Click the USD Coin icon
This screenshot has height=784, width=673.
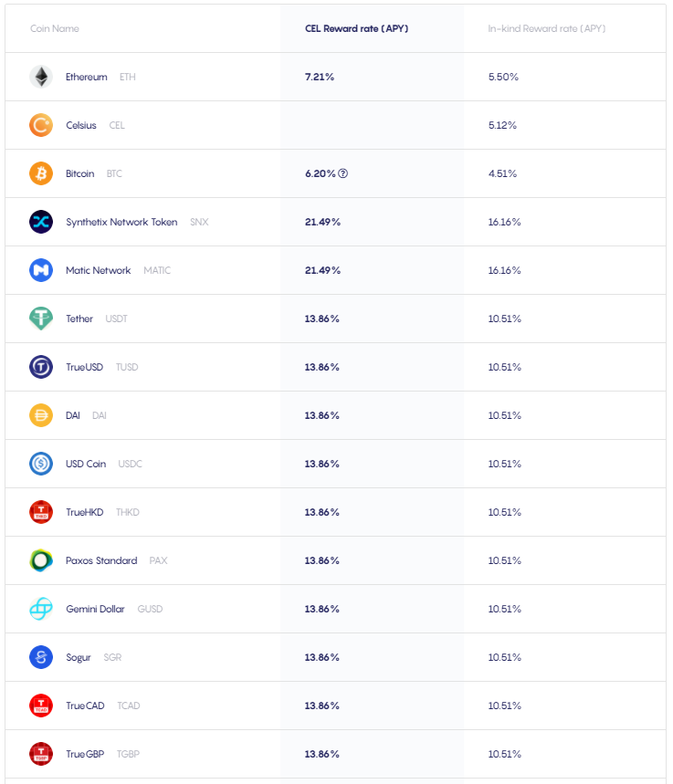[41, 464]
